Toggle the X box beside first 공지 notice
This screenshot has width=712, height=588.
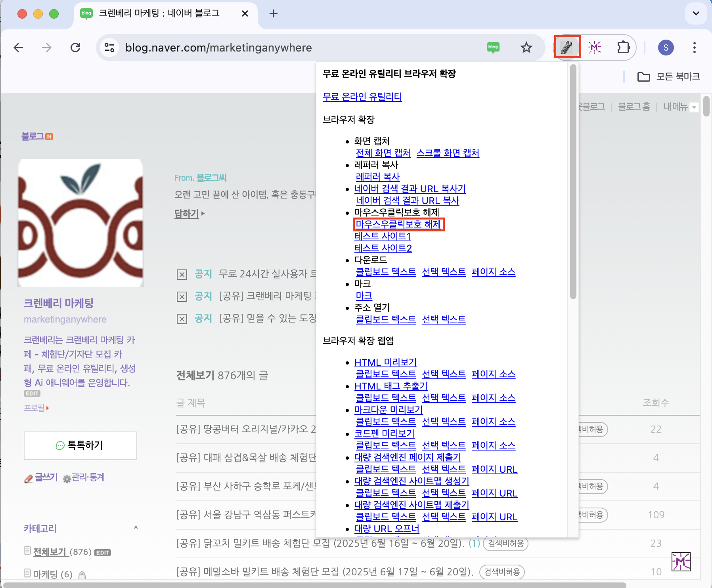pyautogui.click(x=182, y=274)
